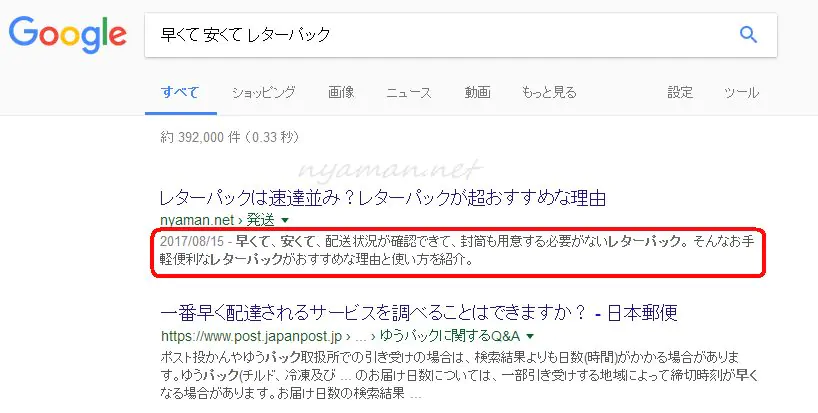The height and width of the screenshot is (413, 818).
Task: Focus the search box with レターパック query
Action: pos(461,35)
